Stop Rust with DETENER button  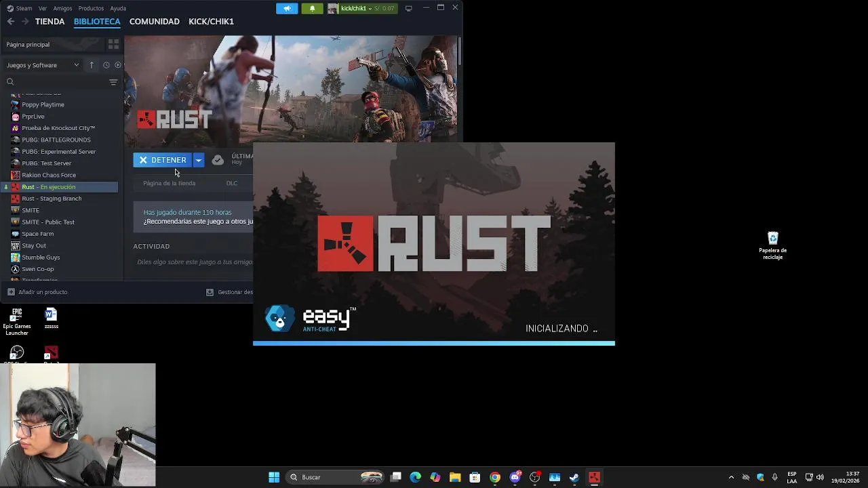[x=163, y=160]
